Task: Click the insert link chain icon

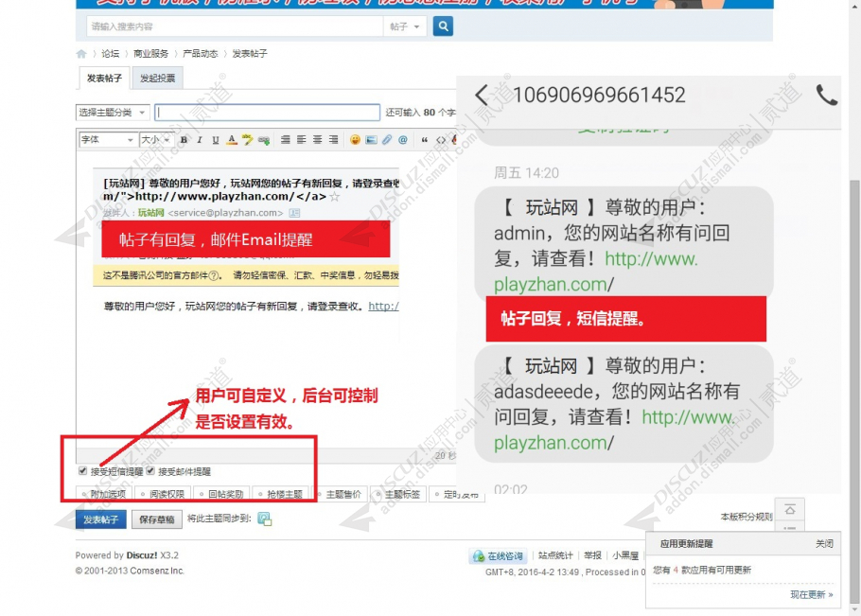Action: [x=264, y=140]
